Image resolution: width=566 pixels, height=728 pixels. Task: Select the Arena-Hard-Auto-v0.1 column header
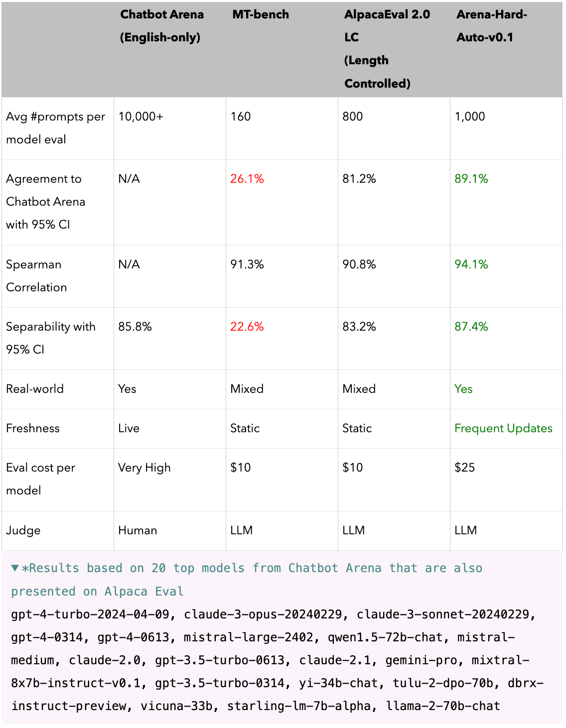[491, 26]
